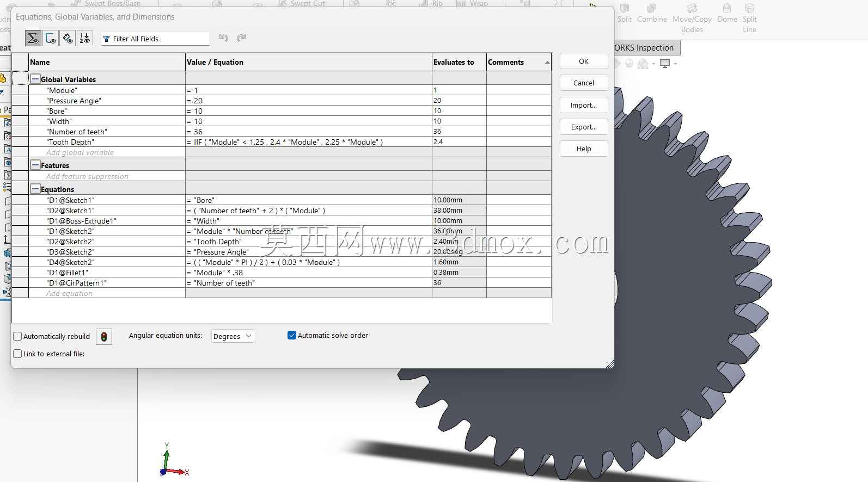Screen dimensions: 868x482
Task: Click the filter funnel icon
Action: pos(107,39)
